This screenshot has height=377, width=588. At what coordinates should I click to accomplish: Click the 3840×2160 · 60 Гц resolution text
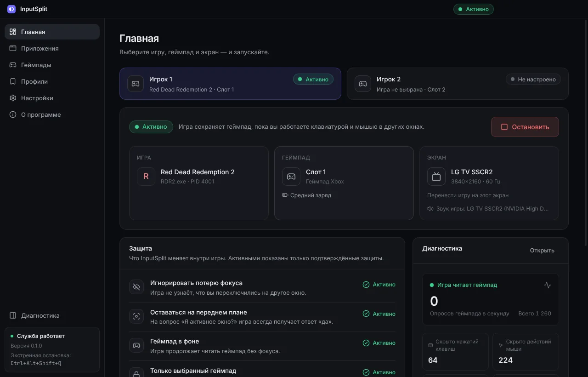pyautogui.click(x=476, y=182)
